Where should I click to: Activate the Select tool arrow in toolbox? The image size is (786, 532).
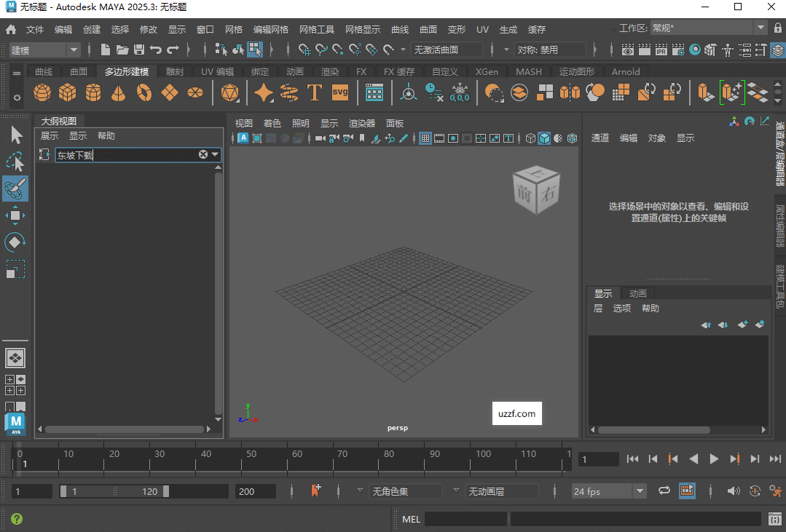pos(15,134)
